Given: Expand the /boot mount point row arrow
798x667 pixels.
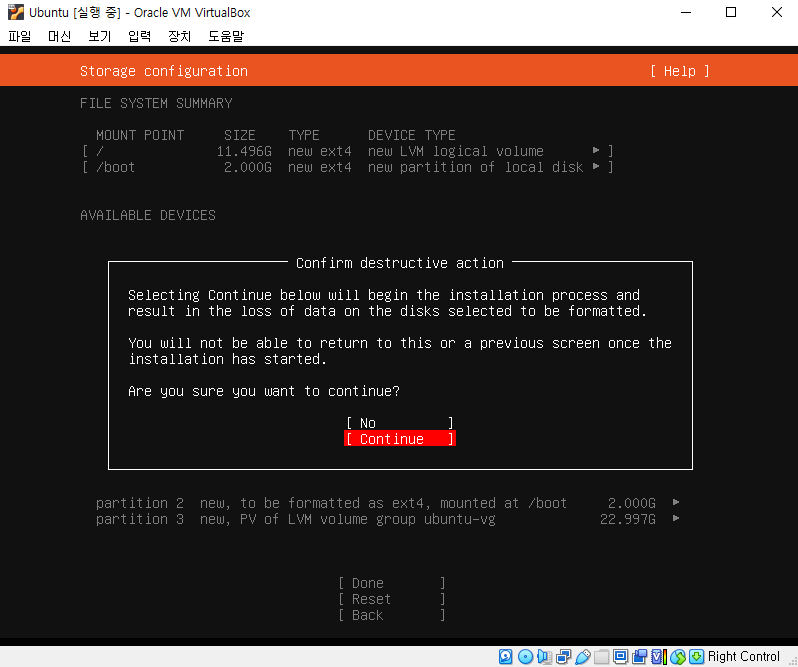Looking at the screenshot, I should pyautogui.click(x=596, y=166).
